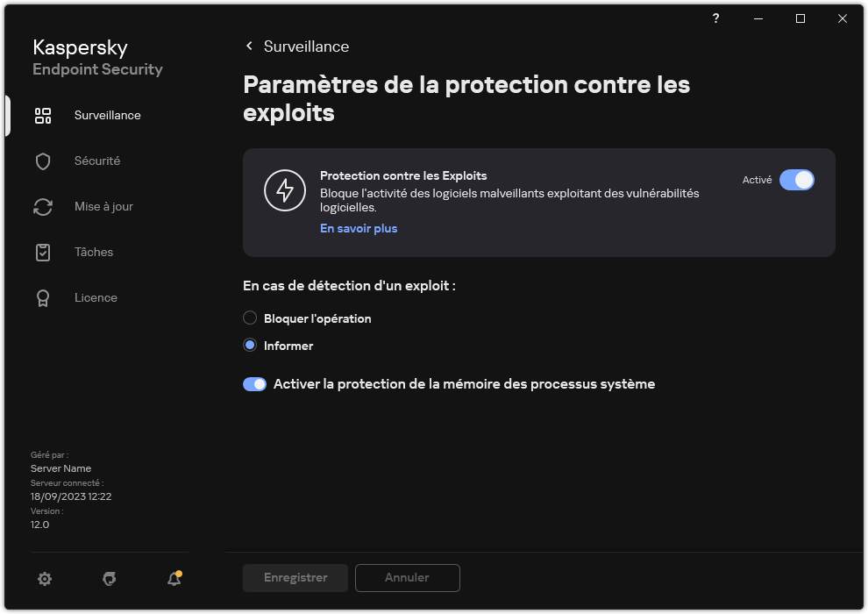Go back using the Surveillance chevron
Image resolution: width=868 pixels, height=614 pixels.
point(249,46)
